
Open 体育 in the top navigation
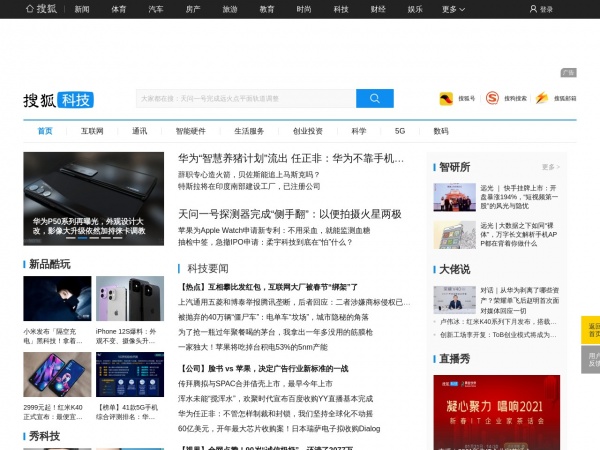pyautogui.click(x=119, y=9)
